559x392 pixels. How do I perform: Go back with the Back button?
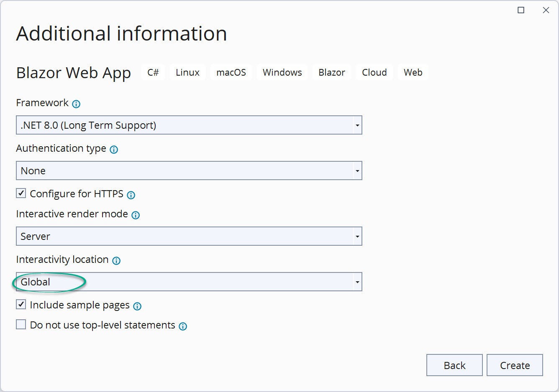point(454,365)
